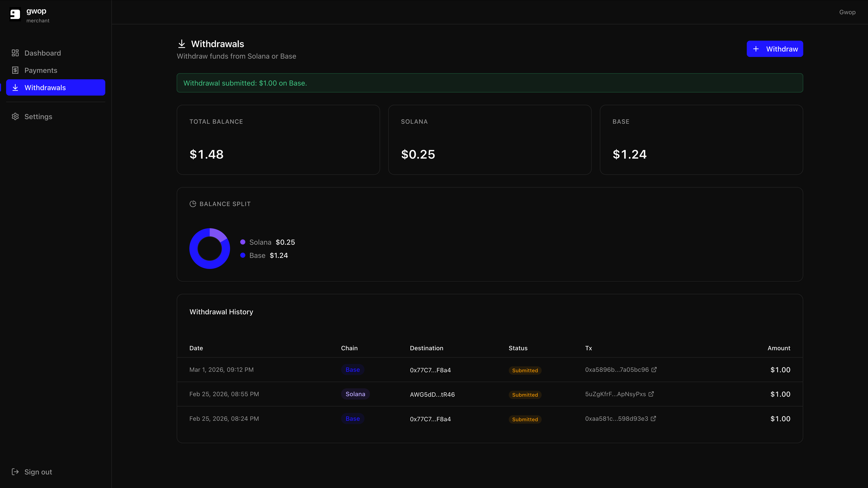This screenshot has height=488, width=868.
Task: Click the Solana chain badge
Action: pos(355,394)
